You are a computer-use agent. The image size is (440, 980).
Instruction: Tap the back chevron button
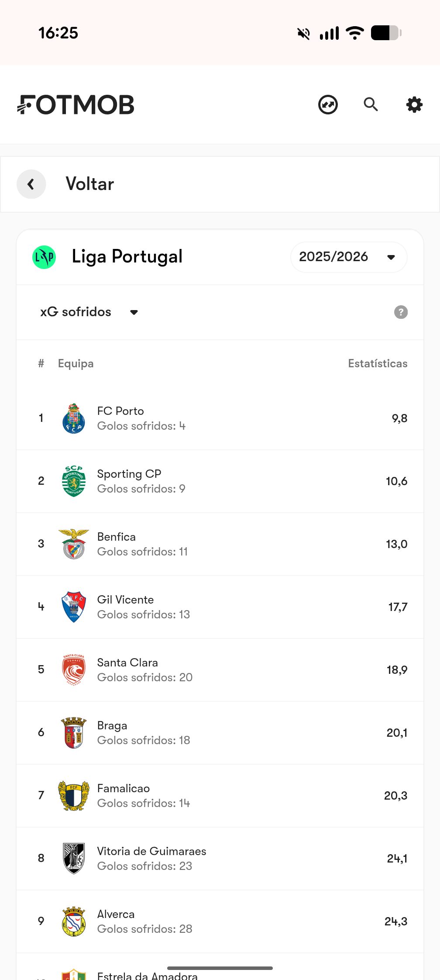click(x=31, y=184)
